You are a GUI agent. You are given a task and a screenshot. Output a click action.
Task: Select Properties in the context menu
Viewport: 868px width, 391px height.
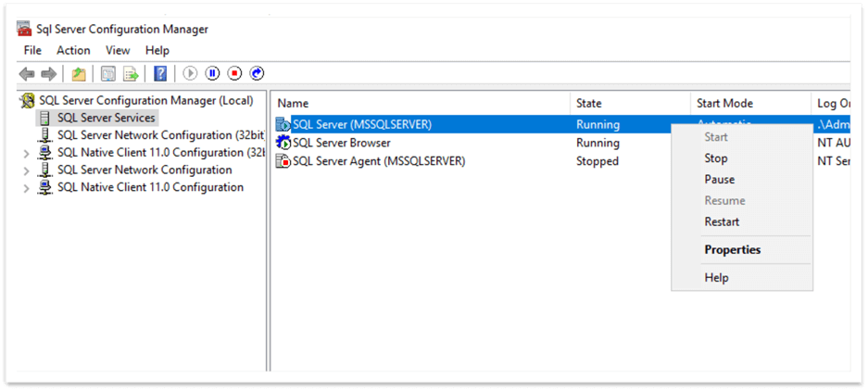pyautogui.click(x=732, y=249)
